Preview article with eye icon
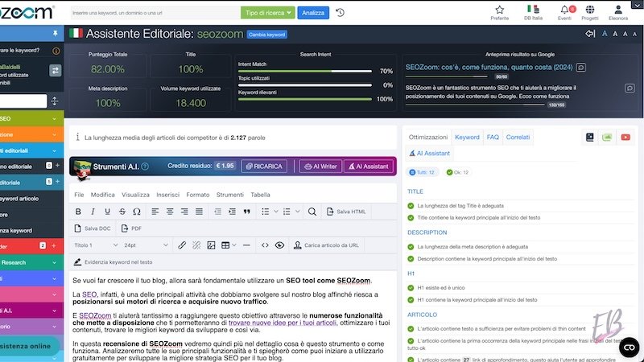This screenshot has width=644, height=362. (x=279, y=245)
